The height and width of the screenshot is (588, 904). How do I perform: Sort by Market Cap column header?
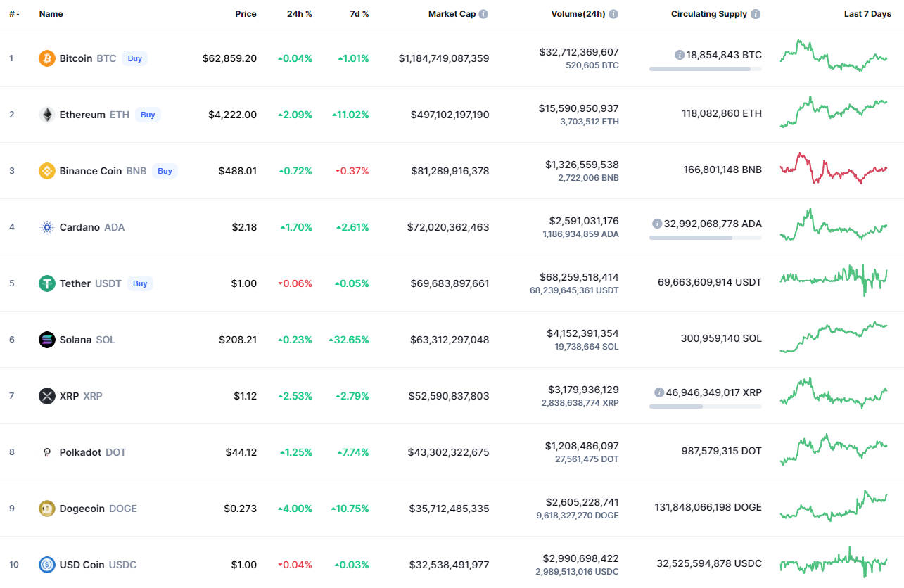(x=452, y=14)
